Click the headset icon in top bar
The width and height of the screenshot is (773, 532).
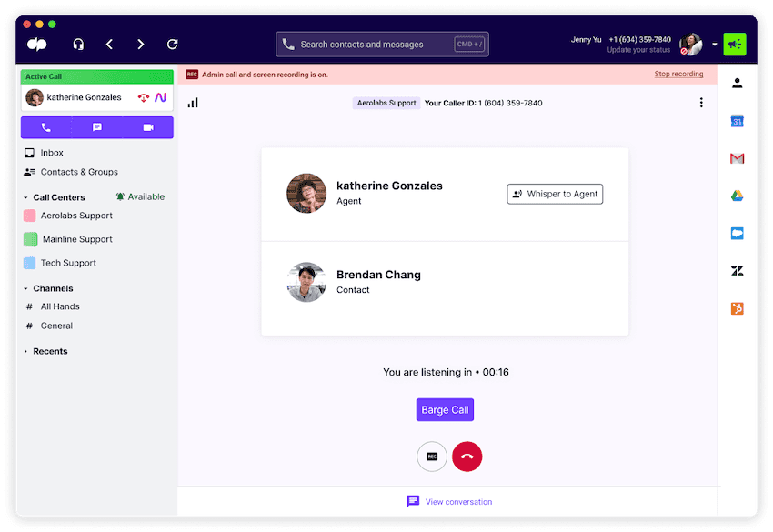pyautogui.click(x=78, y=44)
